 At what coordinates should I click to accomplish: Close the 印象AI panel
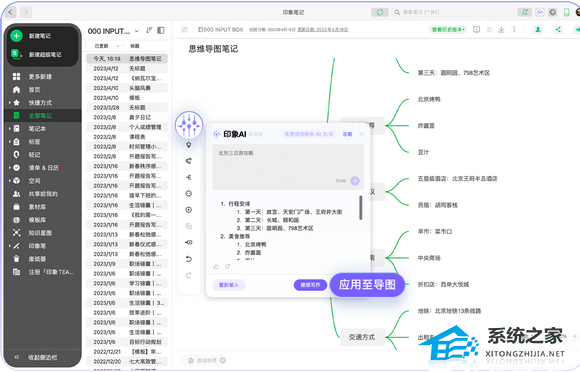pyautogui.click(x=361, y=134)
